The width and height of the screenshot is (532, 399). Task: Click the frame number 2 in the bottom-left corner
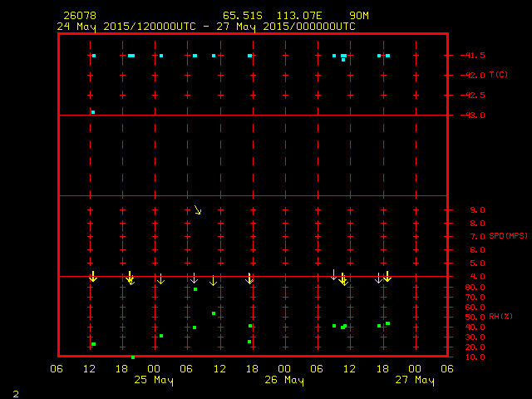(x=15, y=392)
